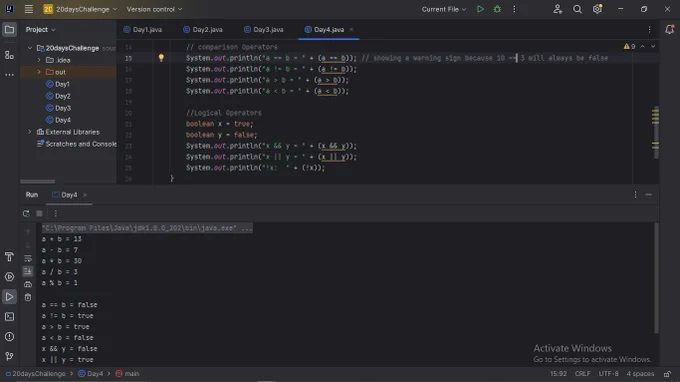The width and height of the screenshot is (680, 382).
Task: Open the Run tool window icon
Action: point(9,297)
